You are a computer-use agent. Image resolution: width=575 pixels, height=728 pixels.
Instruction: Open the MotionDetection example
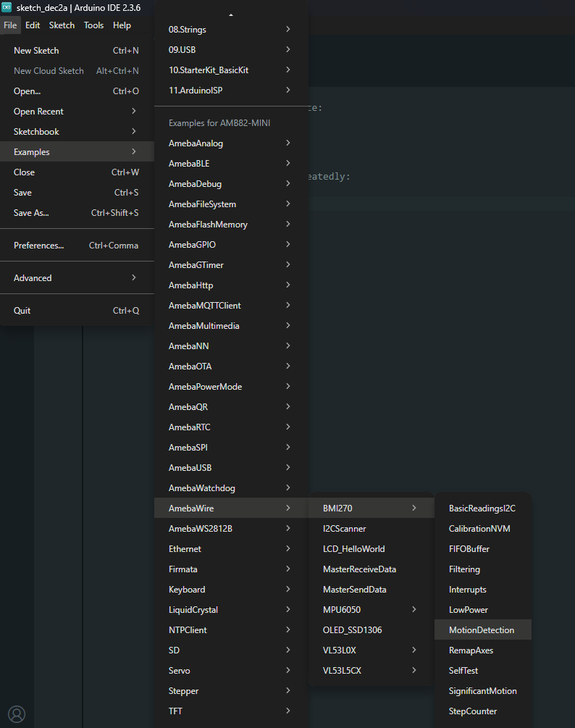point(482,630)
